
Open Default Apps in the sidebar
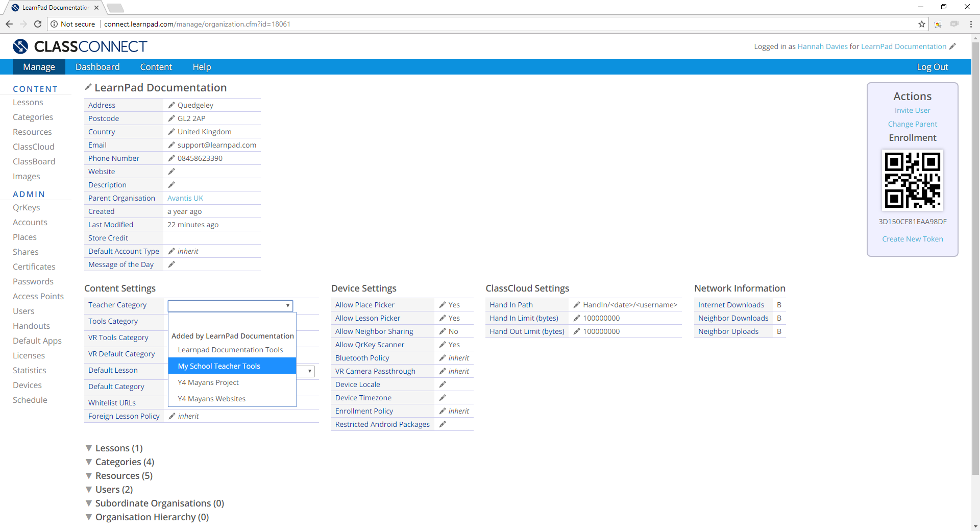point(37,341)
